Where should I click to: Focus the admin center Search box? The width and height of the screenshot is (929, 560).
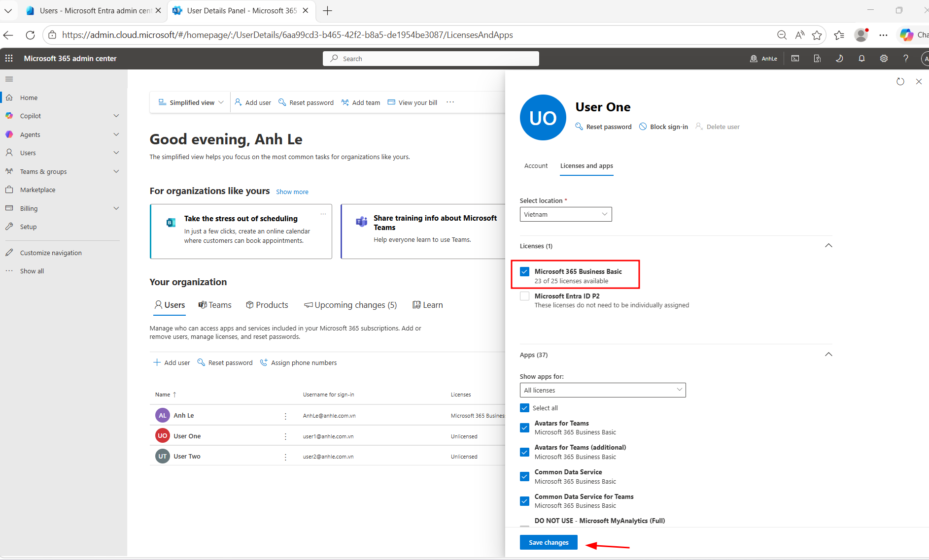(431, 58)
